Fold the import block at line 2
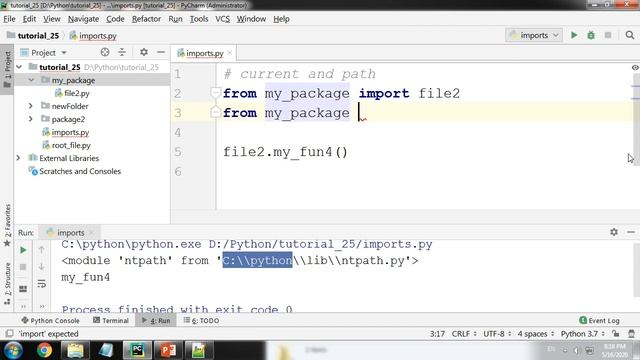This screenshot has width=640, height=360. pos(216,93)
